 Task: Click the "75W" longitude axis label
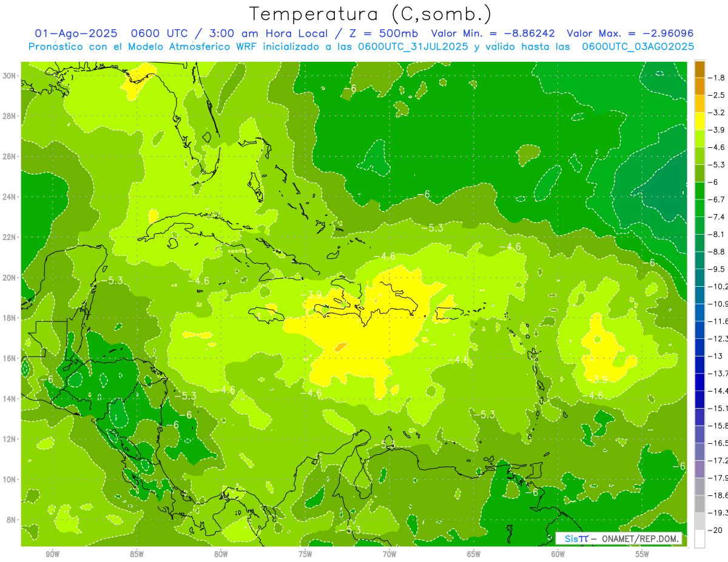(x=305, y=554)
